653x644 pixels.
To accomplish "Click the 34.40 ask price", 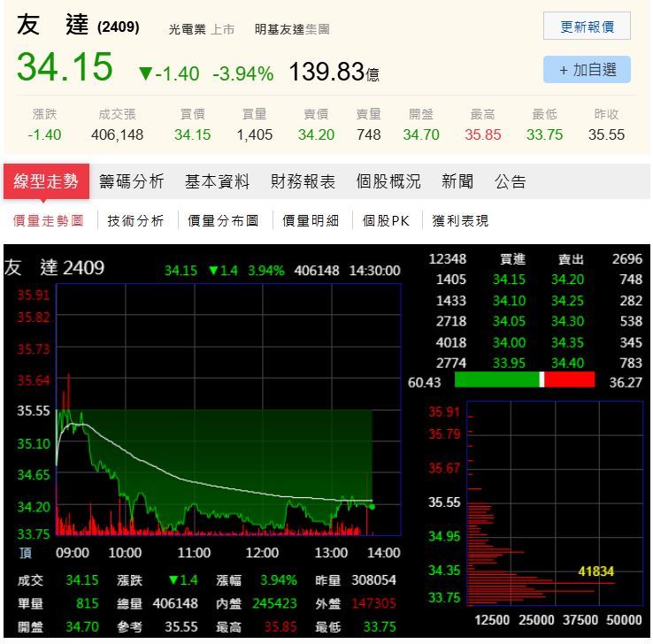I will 568,363.
